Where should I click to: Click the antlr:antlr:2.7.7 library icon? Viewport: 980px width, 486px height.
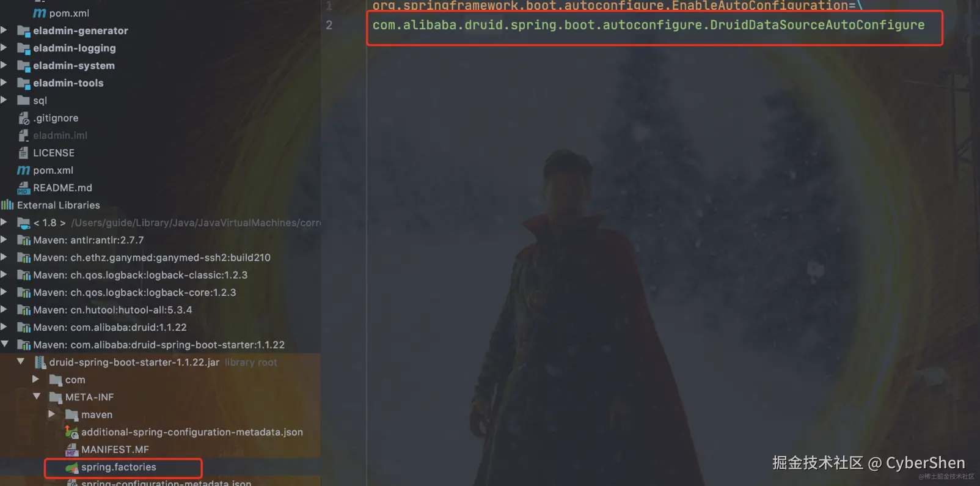(x=24, y=240)
